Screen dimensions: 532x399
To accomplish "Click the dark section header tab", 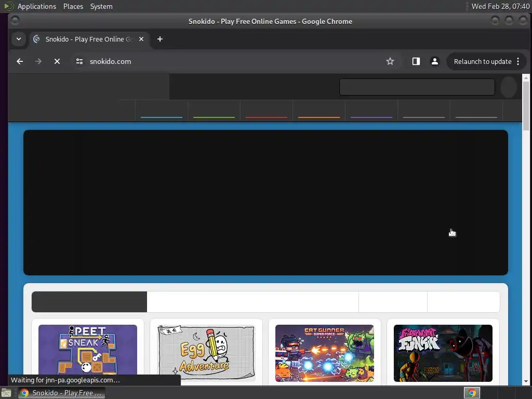I will (x=89, y=302).
